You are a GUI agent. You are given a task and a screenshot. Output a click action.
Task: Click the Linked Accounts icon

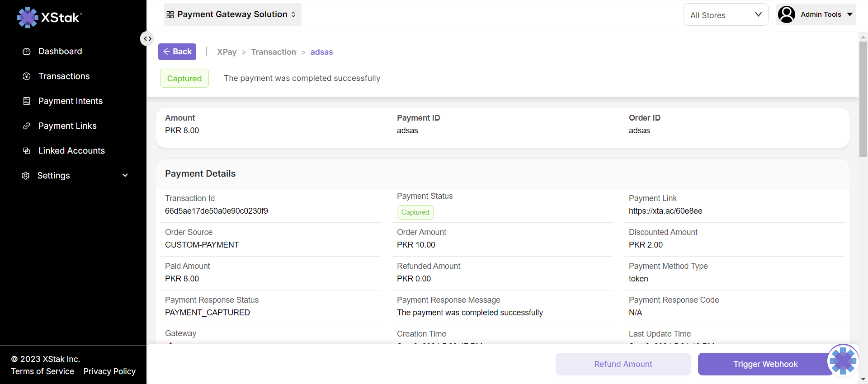27,151
